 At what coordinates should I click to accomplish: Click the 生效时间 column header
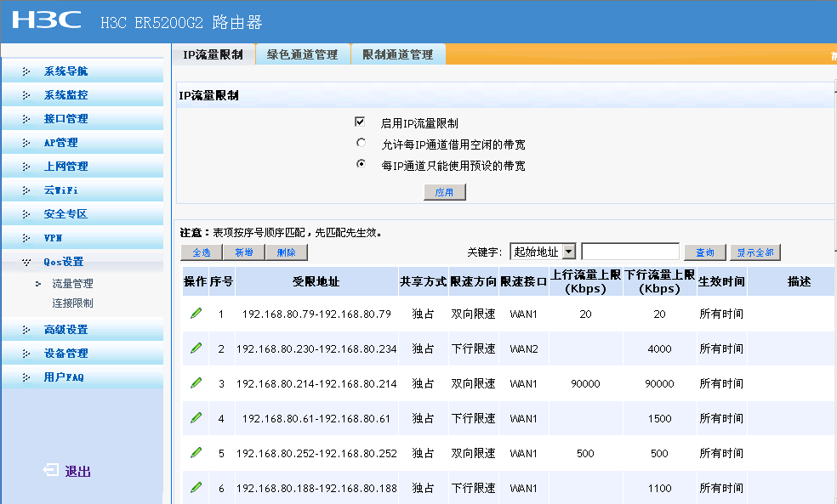click(x=721, y=281)
